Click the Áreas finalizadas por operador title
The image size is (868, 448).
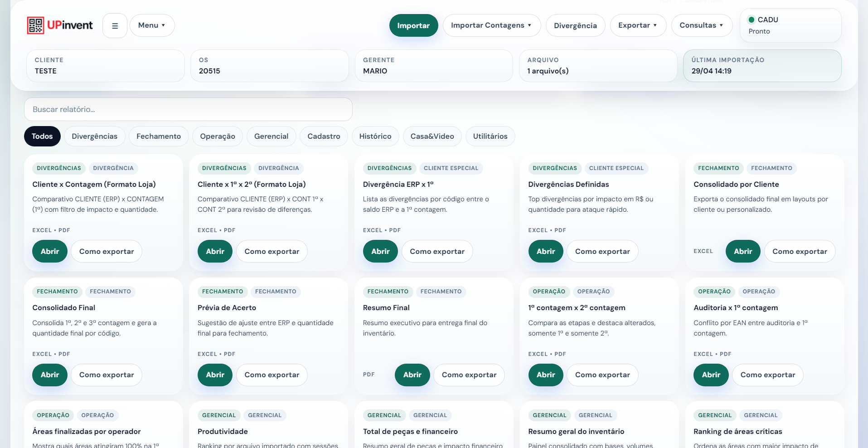click(87, 431)
